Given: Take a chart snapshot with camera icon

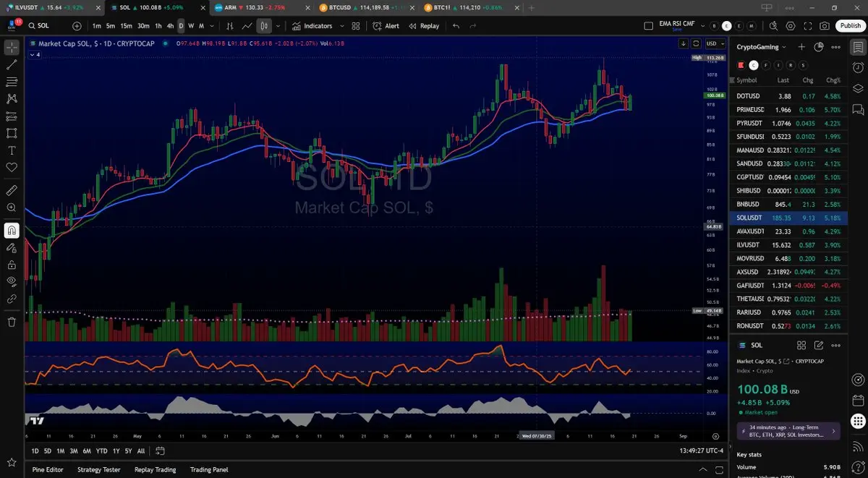Looking at the screenshot, I should coord(825,26).
